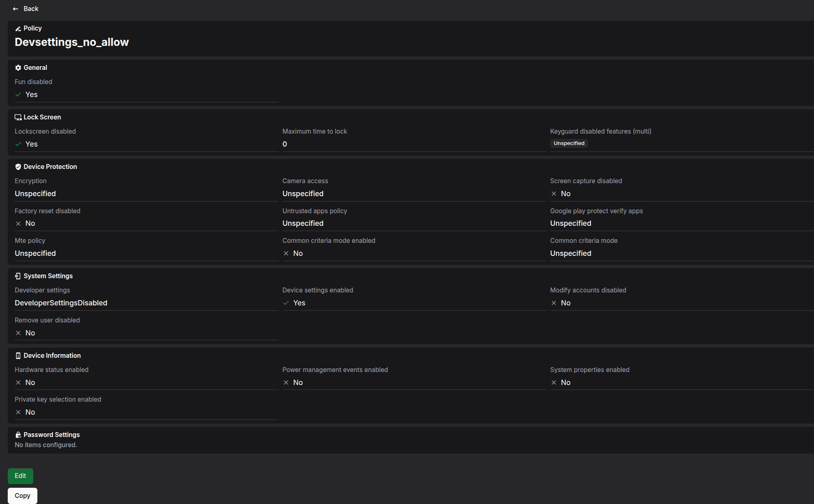Duplicate policy using Copy button
The height and width of the screenshot is (504, 814).
[x=22, y=496]
